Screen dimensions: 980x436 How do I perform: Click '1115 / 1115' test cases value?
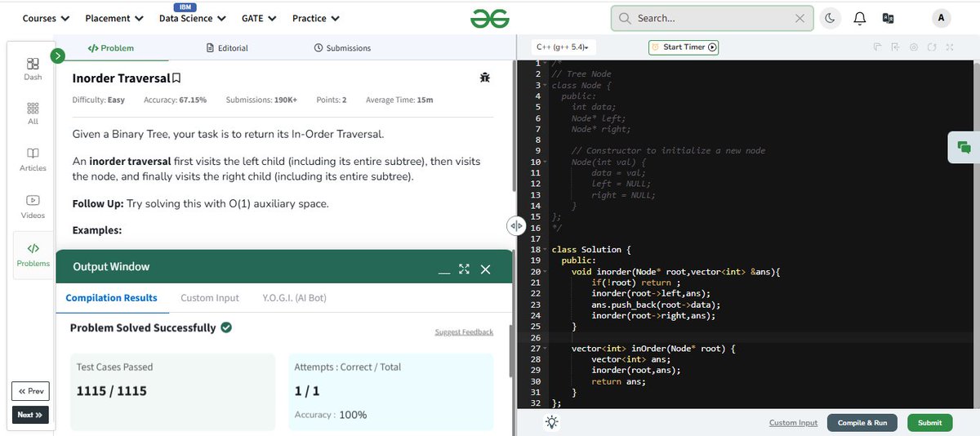[x=111, y=391]
